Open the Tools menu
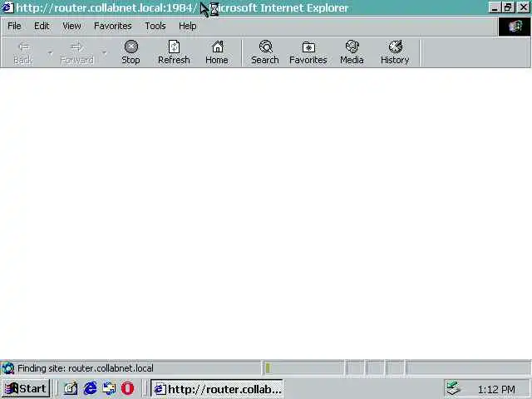 coord(155,26)
